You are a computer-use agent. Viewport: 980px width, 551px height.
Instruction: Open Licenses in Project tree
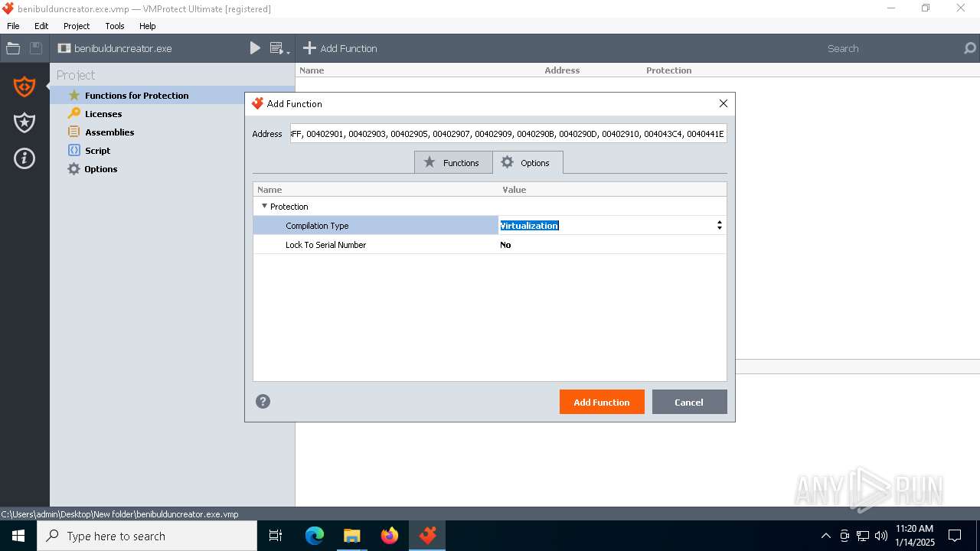[x=103, y=114]
